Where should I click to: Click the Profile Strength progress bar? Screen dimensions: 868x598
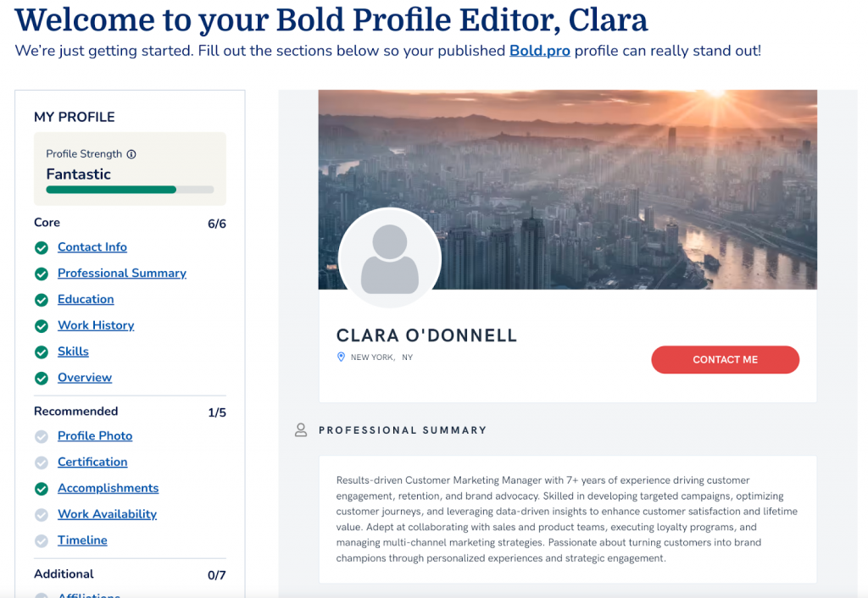coord(130,190)
